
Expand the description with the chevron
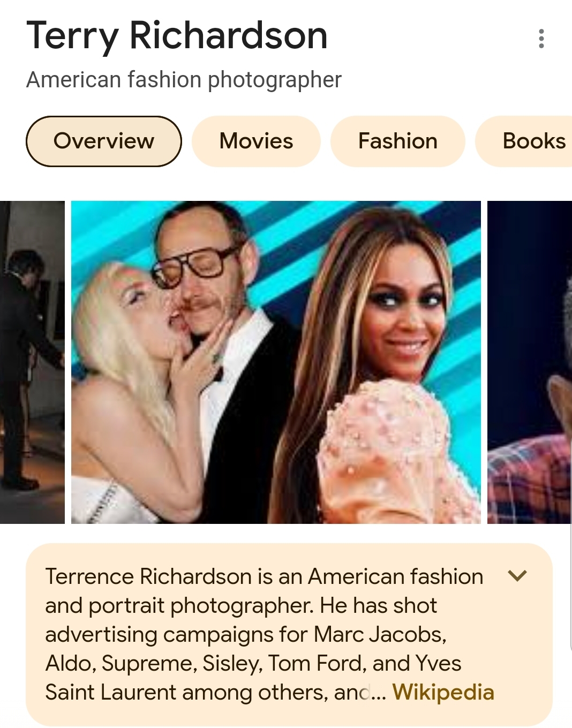(x=517, y=576)
